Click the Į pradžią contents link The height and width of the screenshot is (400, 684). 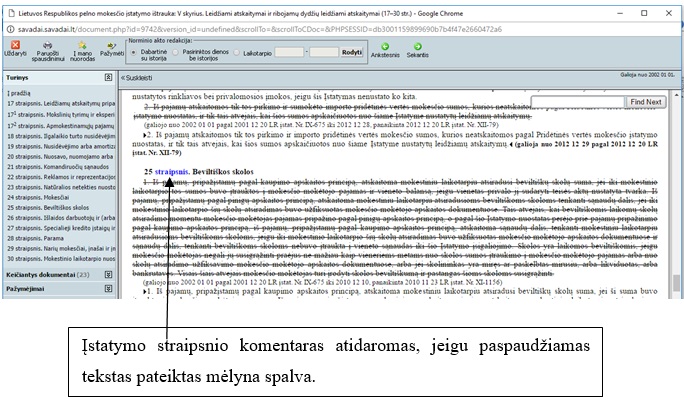click(19, 93)
